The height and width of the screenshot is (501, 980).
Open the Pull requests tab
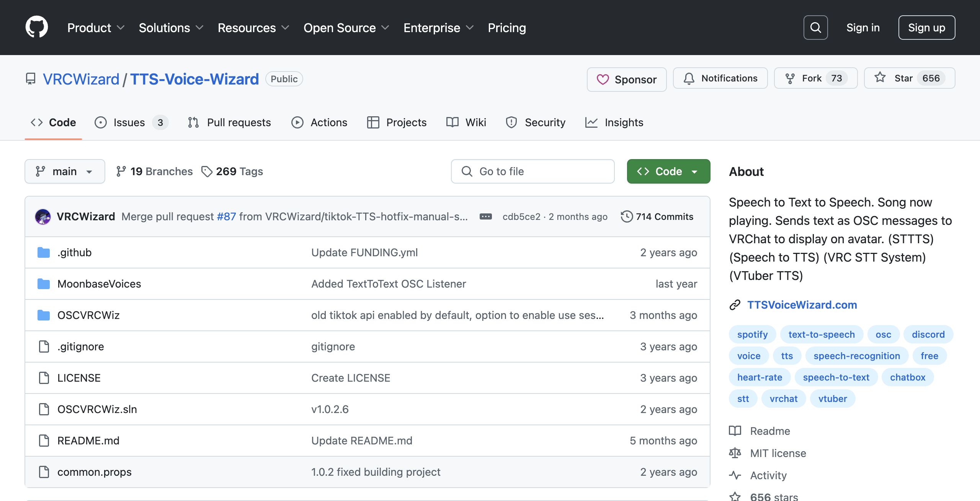coord(229,122)
